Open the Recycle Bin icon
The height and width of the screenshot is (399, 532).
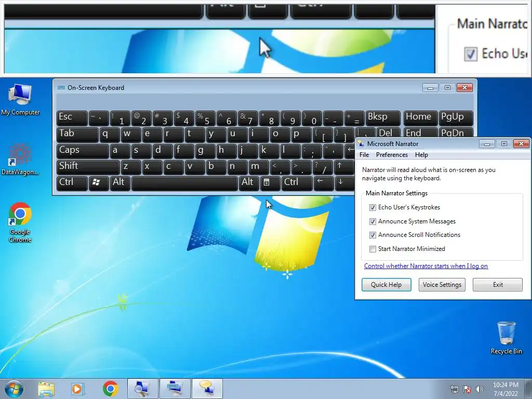(506, 338)
